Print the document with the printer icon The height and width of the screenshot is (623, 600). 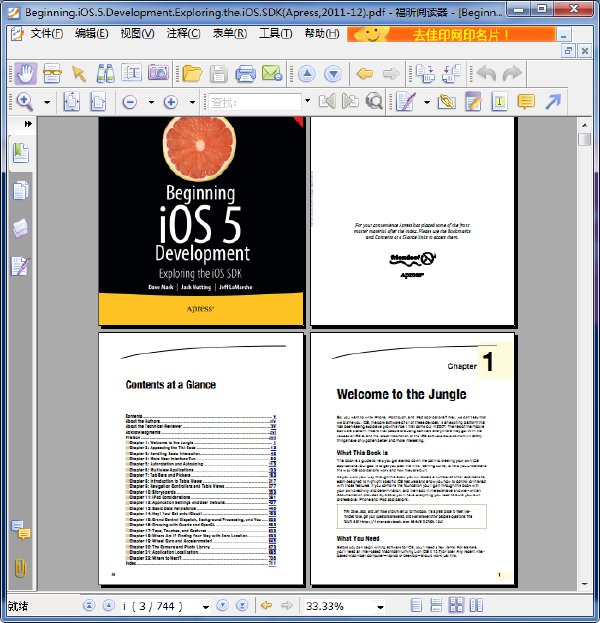pos(245,74)
